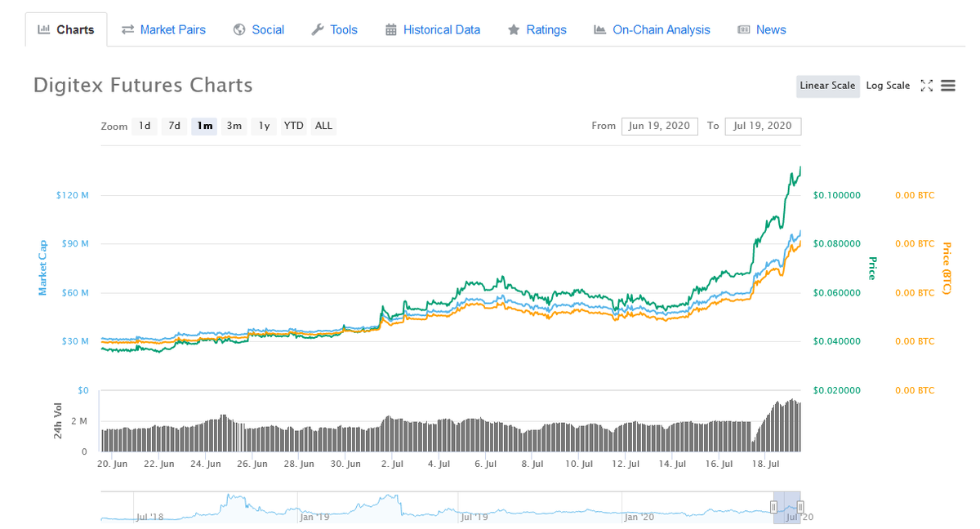Click the 18. Jul date label
The height and width of the screenshot is (529, 980).
(x=766, y=464)
